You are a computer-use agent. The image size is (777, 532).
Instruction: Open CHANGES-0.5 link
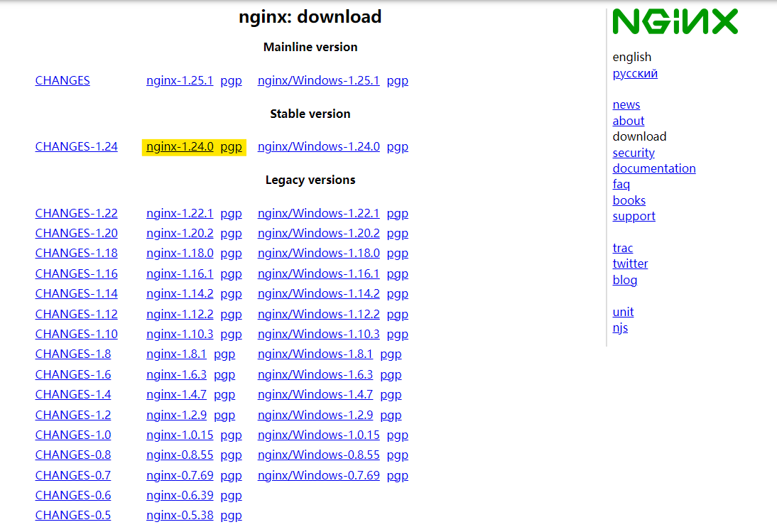tap(73, 515)
